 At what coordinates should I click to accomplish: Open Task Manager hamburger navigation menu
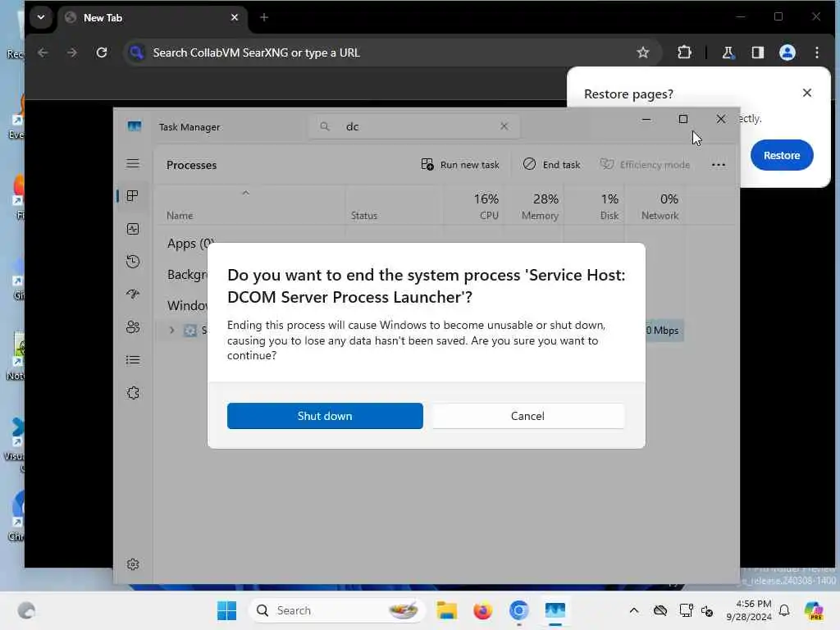pyautogui.click(x=133, y=163)
